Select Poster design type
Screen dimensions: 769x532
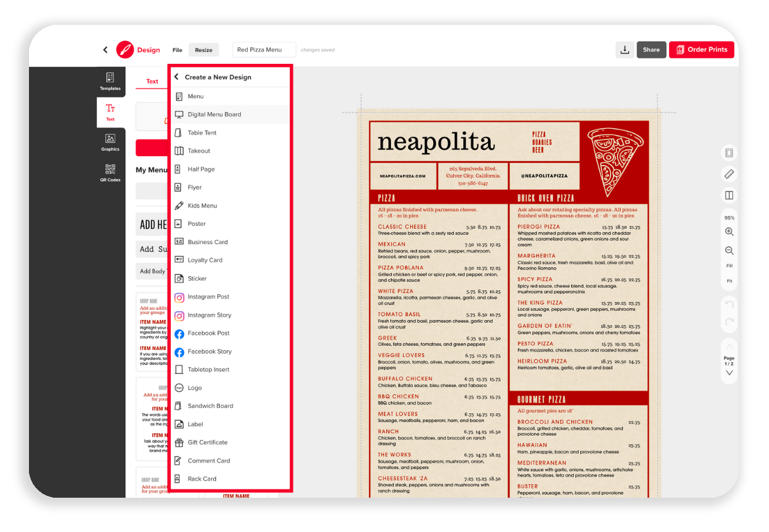pyautogui.click(x=231, y=224)
